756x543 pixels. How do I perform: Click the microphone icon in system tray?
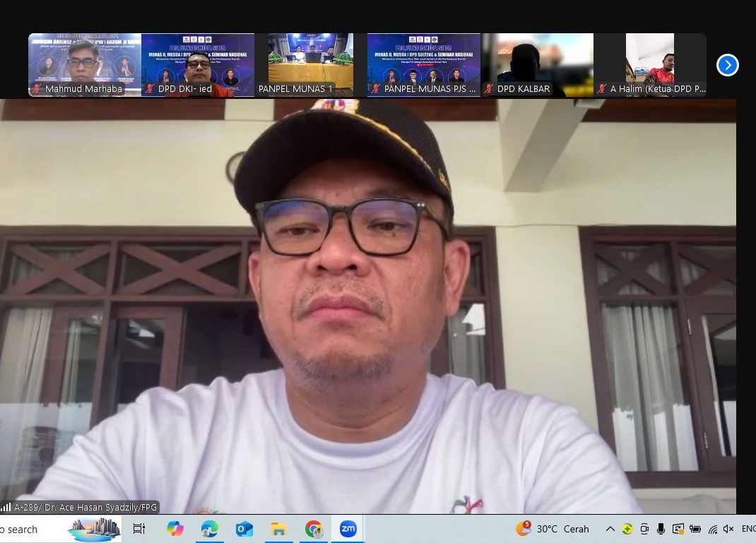pyautogui.click(x=661, y=529)
